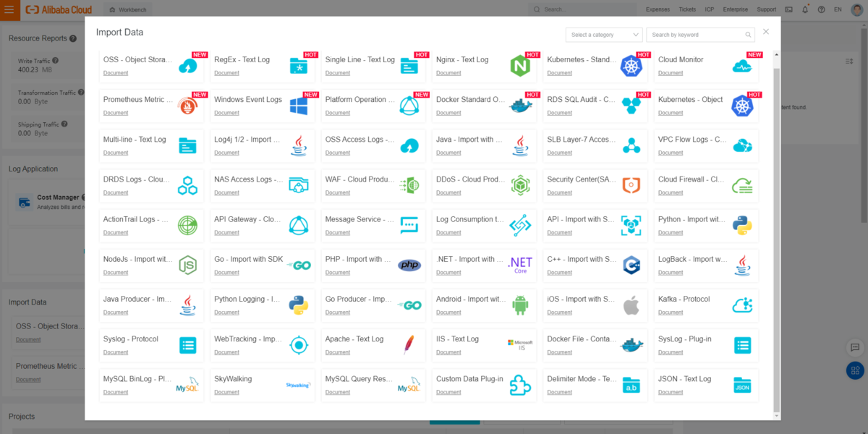Choose the Windows Event Logs icon

tap(299, 106)
